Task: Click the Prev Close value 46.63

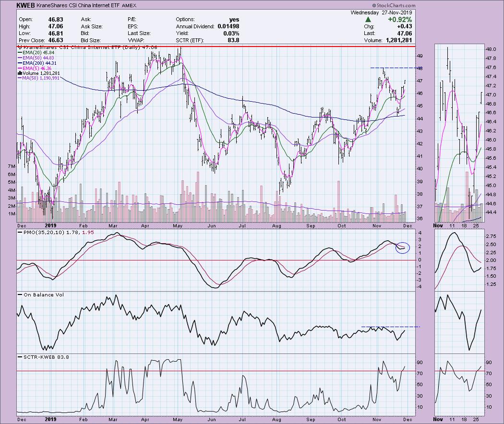Action: [x=56, y=40]
